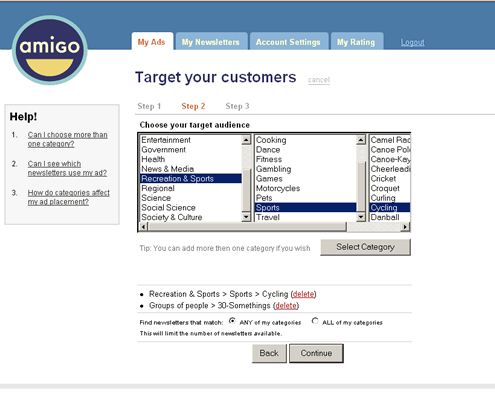
Task: Click up arrow of second category list scrollbar
Action: pyautogui.click(x=361, y=140)
